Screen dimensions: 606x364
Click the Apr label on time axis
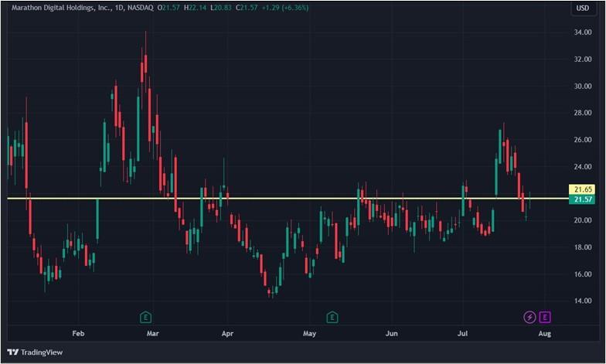227,333
